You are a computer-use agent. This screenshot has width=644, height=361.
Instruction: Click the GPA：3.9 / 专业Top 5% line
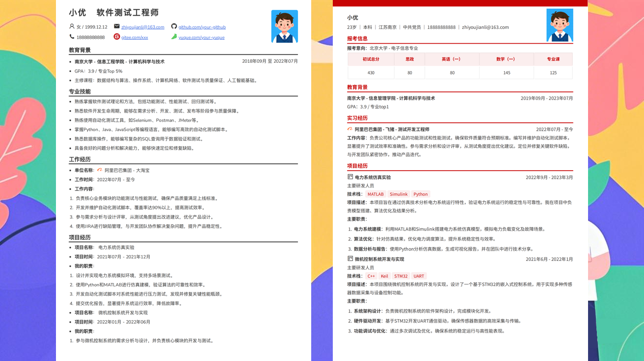click(x=99, y=71)
